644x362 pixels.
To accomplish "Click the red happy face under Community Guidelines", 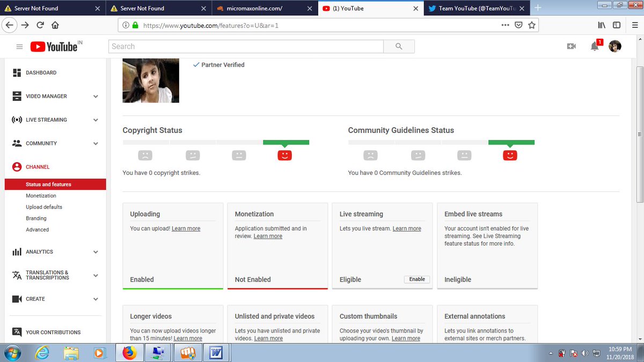I will pyautogui.click(x=510, y=156).
